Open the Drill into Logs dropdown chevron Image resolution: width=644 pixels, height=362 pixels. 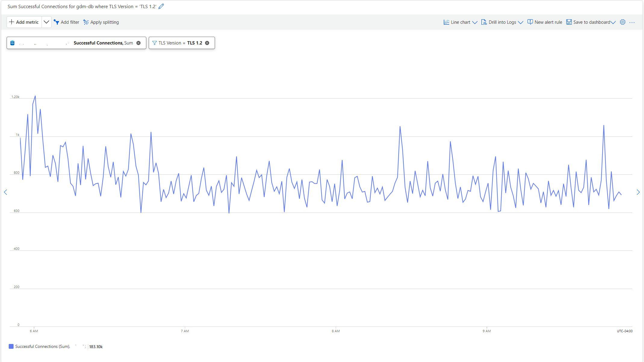pos(521,22)
